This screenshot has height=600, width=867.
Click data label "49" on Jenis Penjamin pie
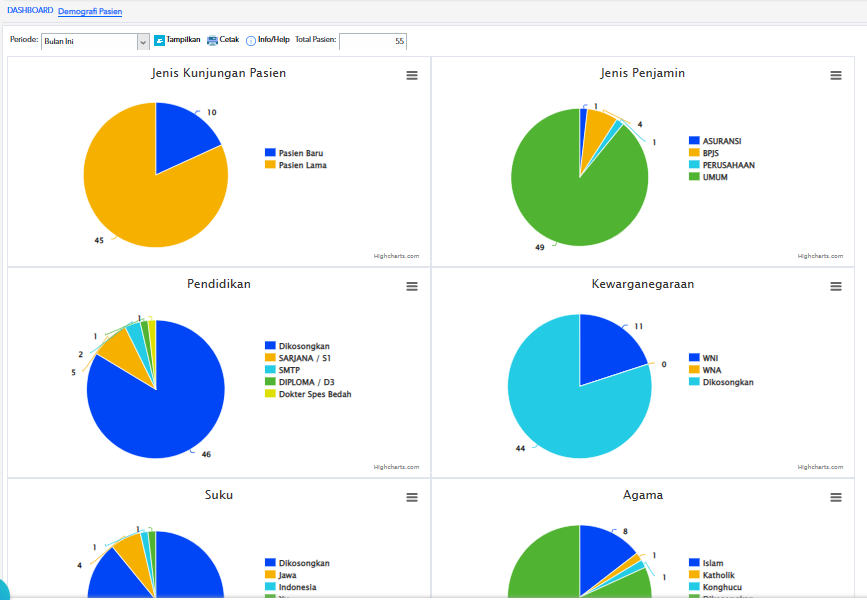click(540, 247)
